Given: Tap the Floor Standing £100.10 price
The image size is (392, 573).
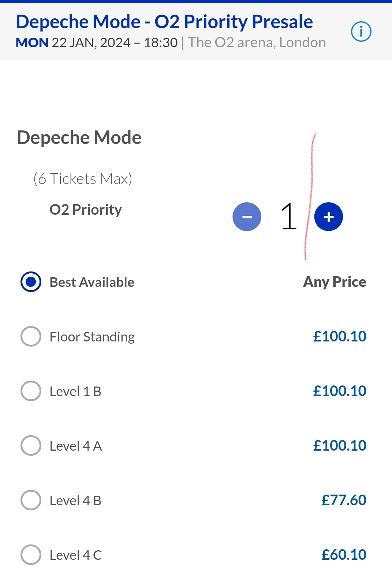Looking at the screenshot, I should (339, 336).
